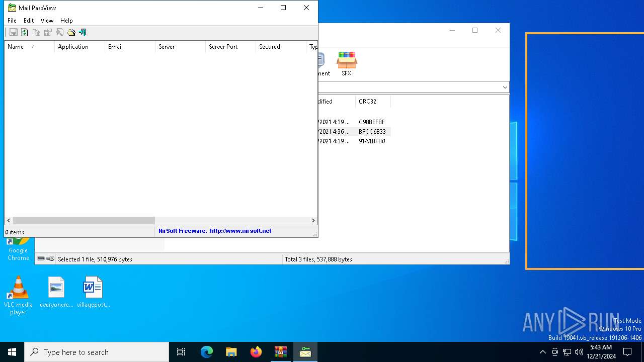Sort by the Application column

[79, 47]
